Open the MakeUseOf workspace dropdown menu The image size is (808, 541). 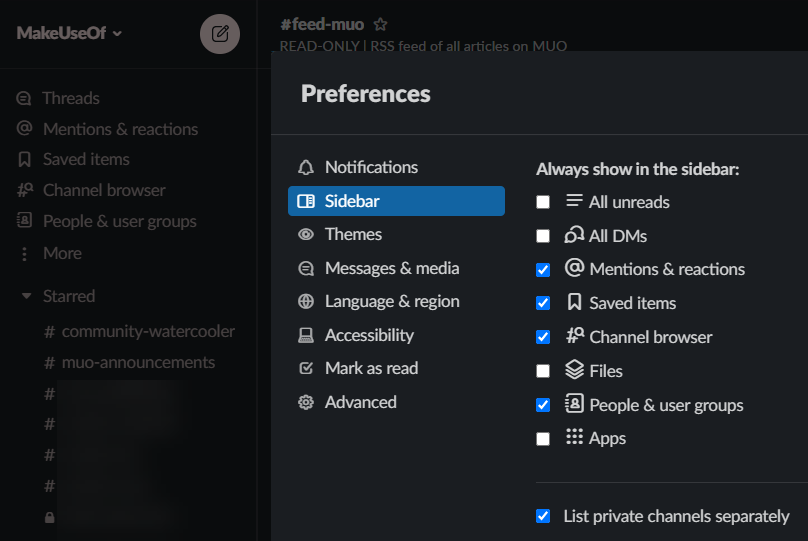click(x=69, y=33)
